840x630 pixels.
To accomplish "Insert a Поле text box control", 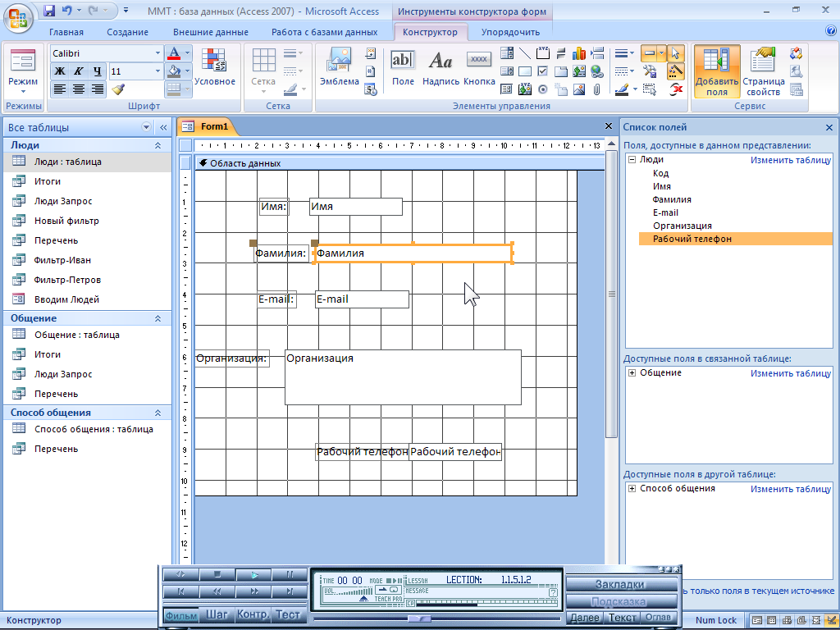I will [x=403, y=67].
